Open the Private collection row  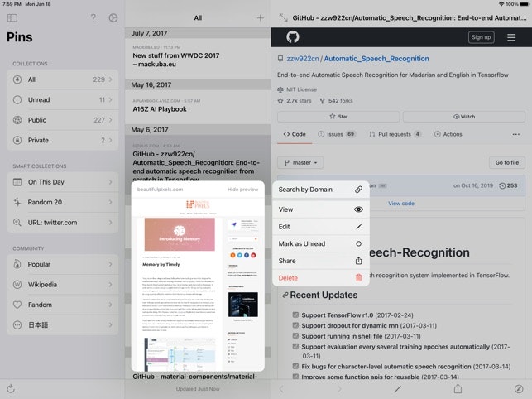(62, 140)
